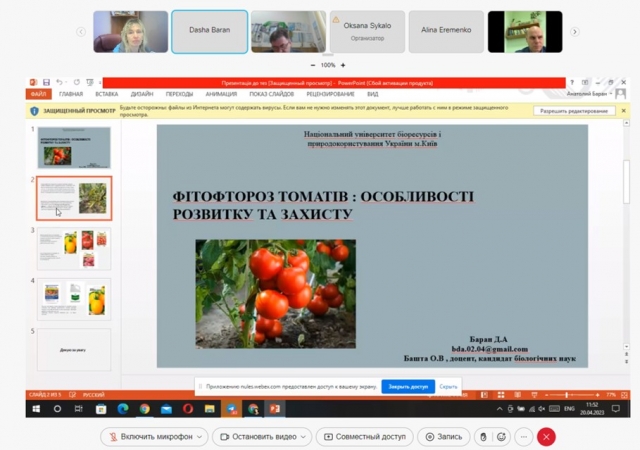Select slide 5 thumbnail Дякую за увагу
Viewport: 640px width, 450px height.
74,350
